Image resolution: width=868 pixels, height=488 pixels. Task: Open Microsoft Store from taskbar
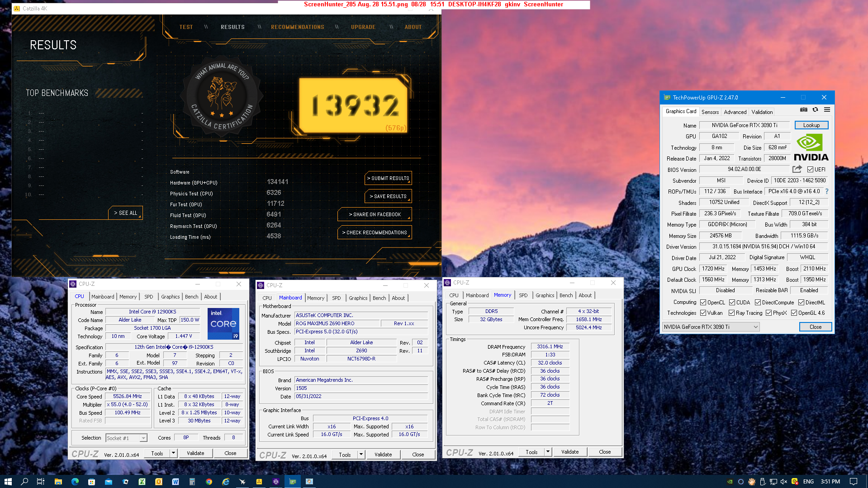91,482
